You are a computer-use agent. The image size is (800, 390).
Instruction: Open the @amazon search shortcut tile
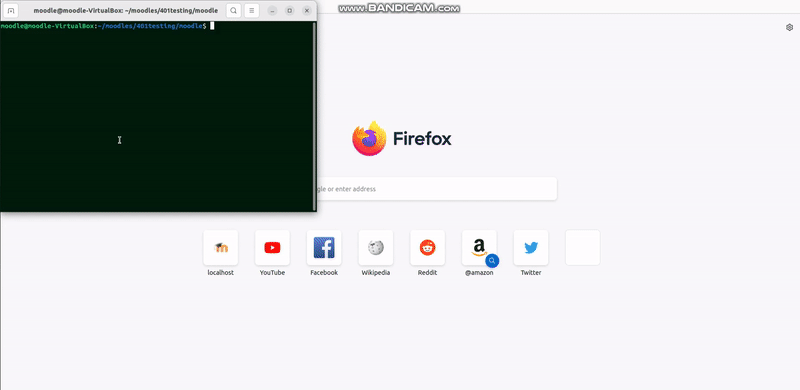pyautogui.click(x=479, y=248)
